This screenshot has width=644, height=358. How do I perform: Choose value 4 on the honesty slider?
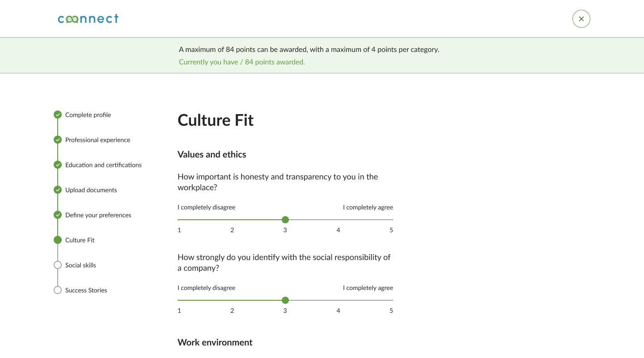tap(339, 220)
